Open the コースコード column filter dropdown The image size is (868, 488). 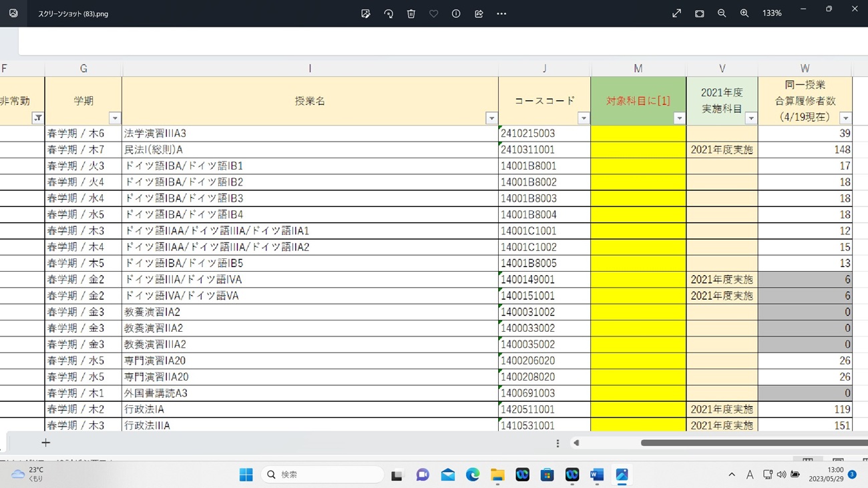(584, 118)
